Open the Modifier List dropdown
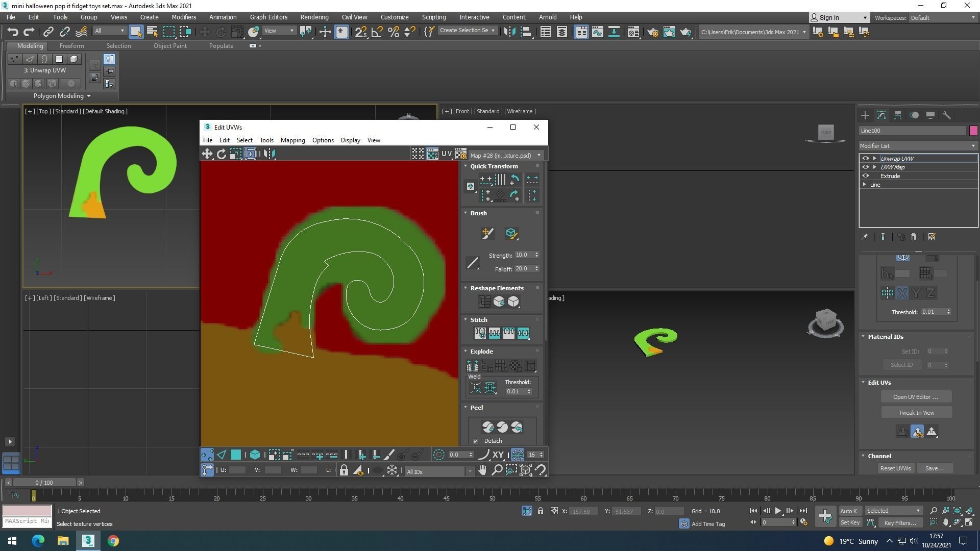The image size is (980, 551). (x=918, y=146)
